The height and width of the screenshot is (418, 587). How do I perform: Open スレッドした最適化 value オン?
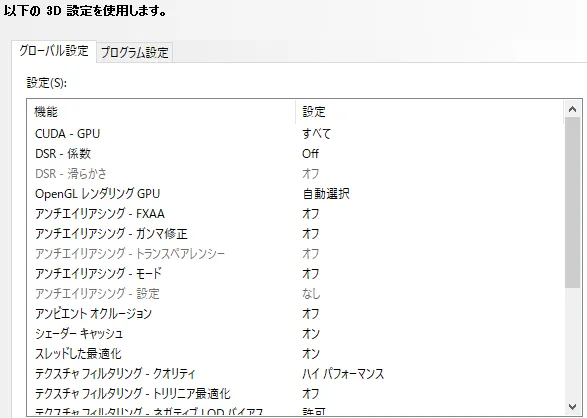click(311, 354)
